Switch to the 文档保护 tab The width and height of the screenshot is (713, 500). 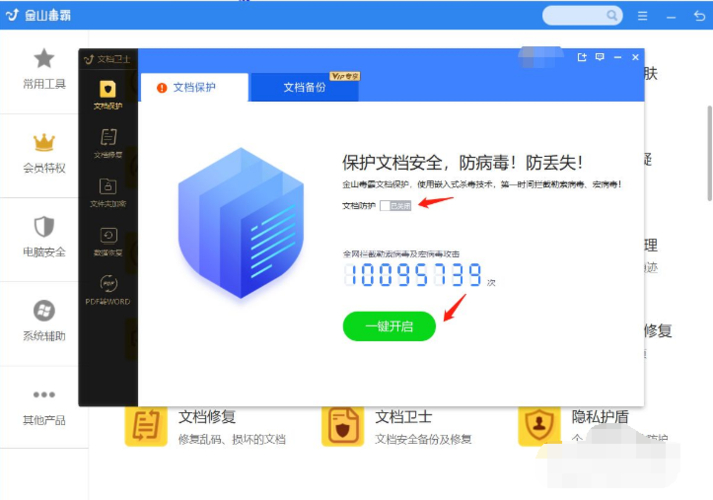point(194,87)
